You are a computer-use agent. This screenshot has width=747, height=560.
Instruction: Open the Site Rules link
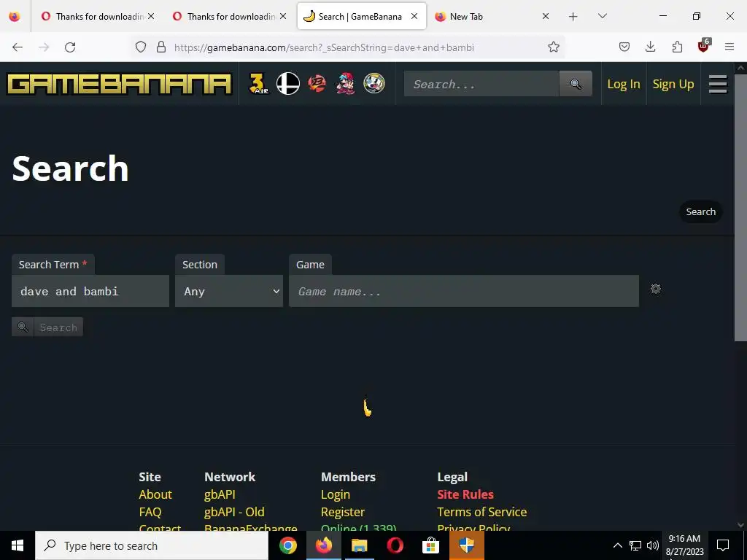point(465,494)
